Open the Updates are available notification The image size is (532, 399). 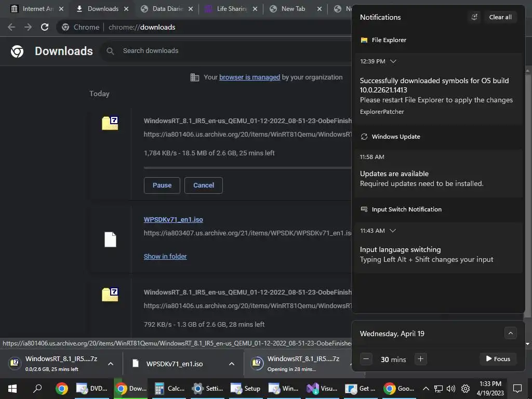point(438,174)
